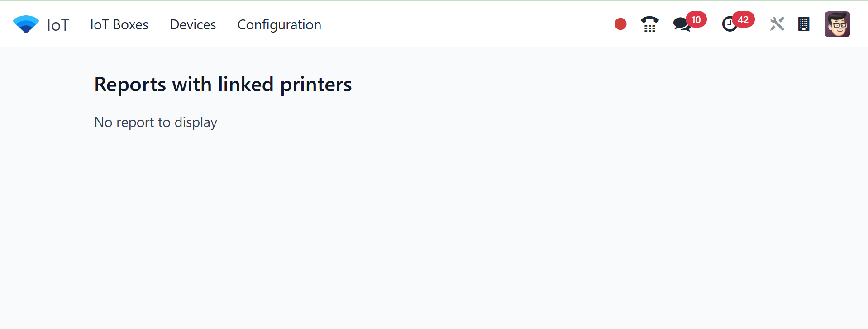Click the thin green bar atop the page
Image resolution: width=868 pixels, height=329 pixels.
pyautogui.click(x=434, y=1)
